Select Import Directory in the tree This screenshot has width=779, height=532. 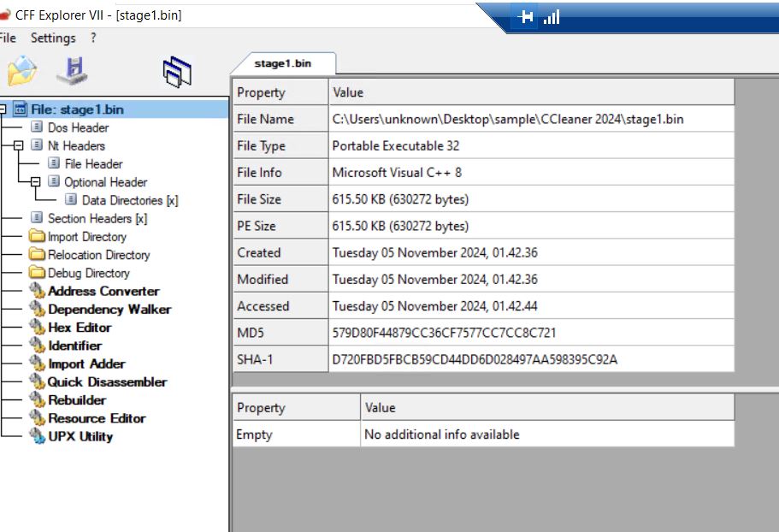(86, 237)
